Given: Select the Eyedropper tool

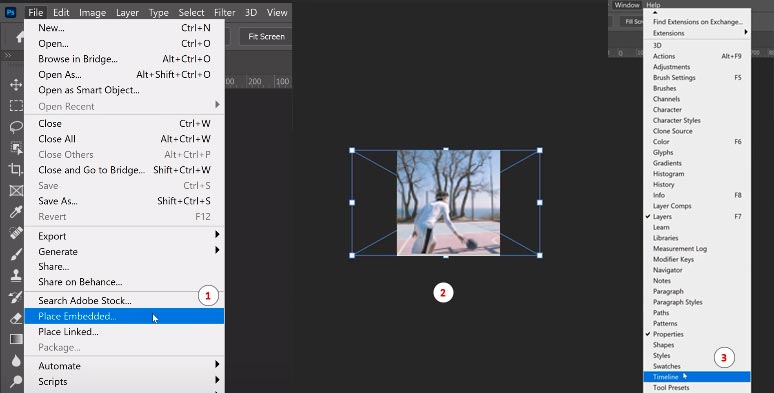Looking at the screenshot, I should tap(16, 212).
